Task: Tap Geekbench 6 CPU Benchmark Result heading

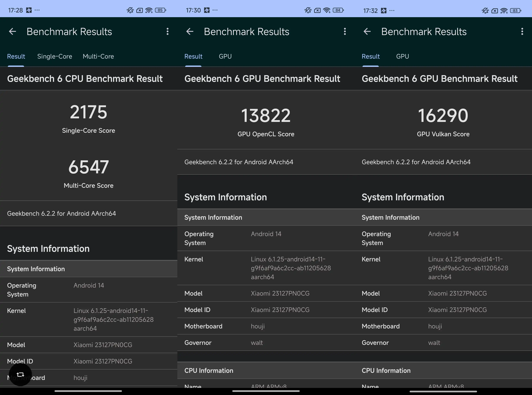Action: pos(85,79)
